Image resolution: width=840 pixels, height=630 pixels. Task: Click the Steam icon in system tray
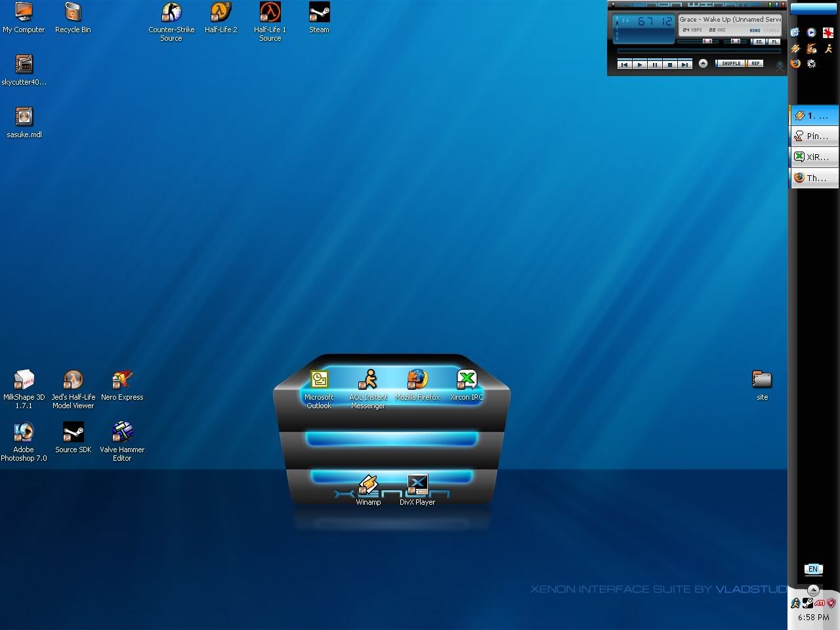tap(808, 603)
